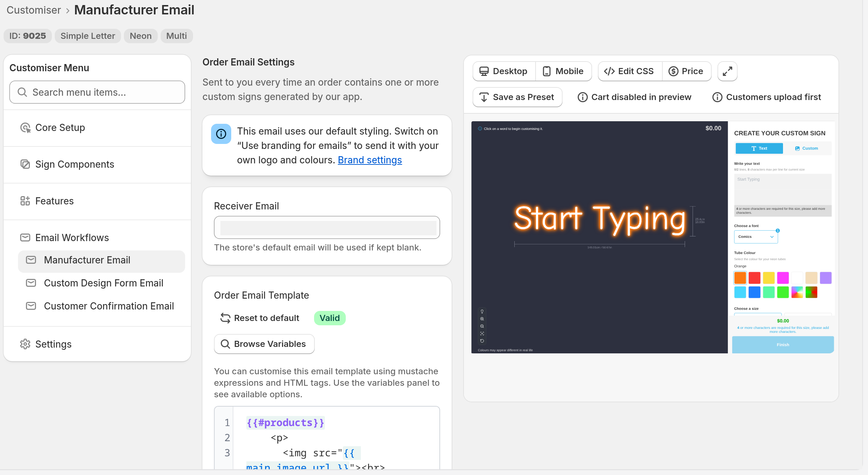This screenshot has width=868, height=475.
Task: Open the Brand settings link
Action: (370, 160)
